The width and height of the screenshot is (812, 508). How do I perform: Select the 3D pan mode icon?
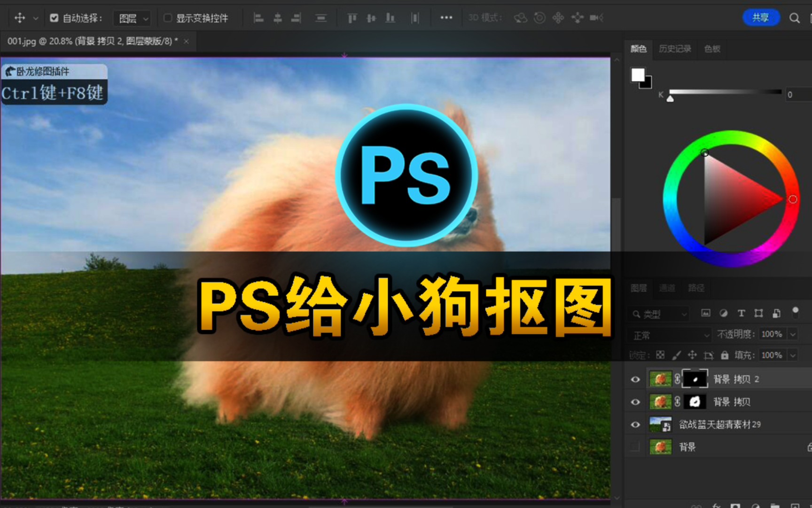pos(558,18)
